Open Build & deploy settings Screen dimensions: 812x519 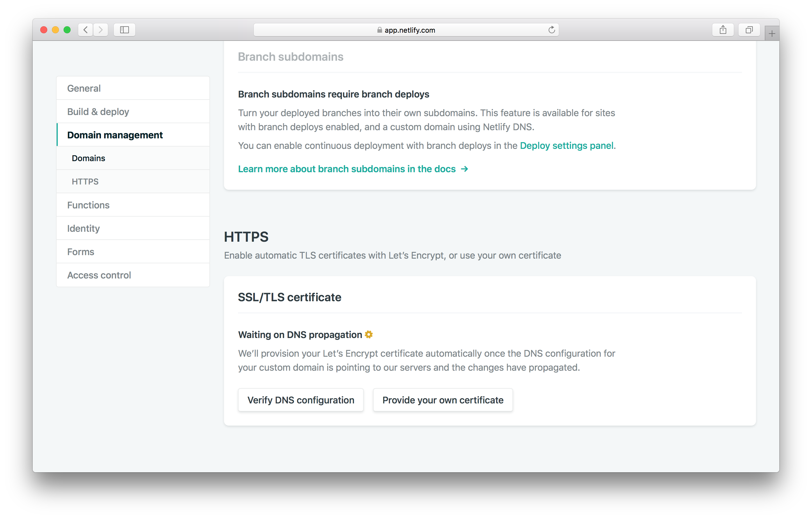click(x=98, y=112)
